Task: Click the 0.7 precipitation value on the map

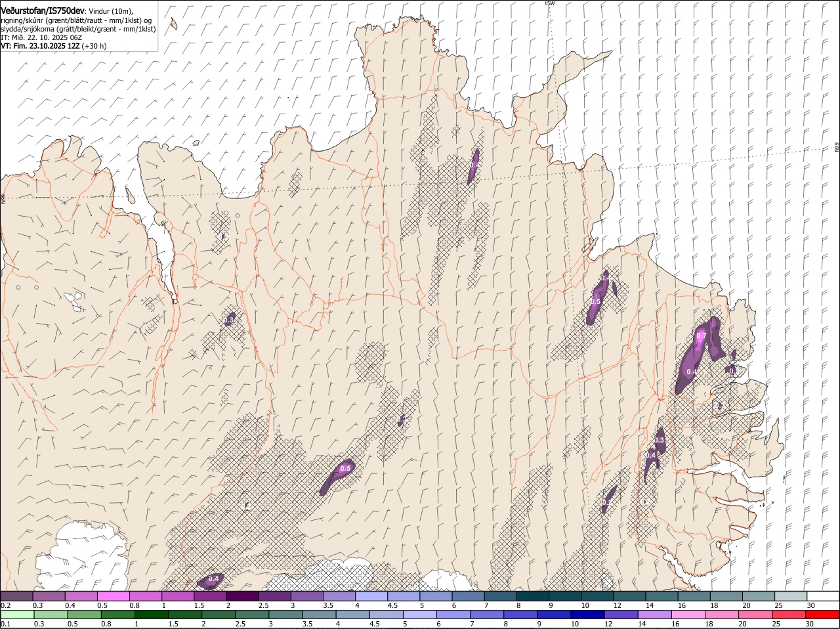Action: [701, 336]
